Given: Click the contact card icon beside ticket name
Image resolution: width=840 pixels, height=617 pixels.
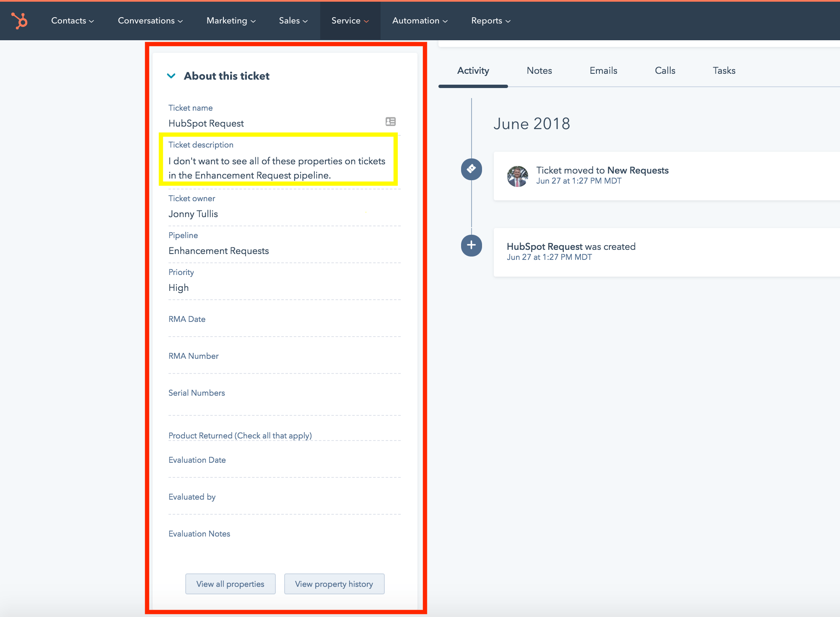Looking at the screenshot, I should 390,122.
